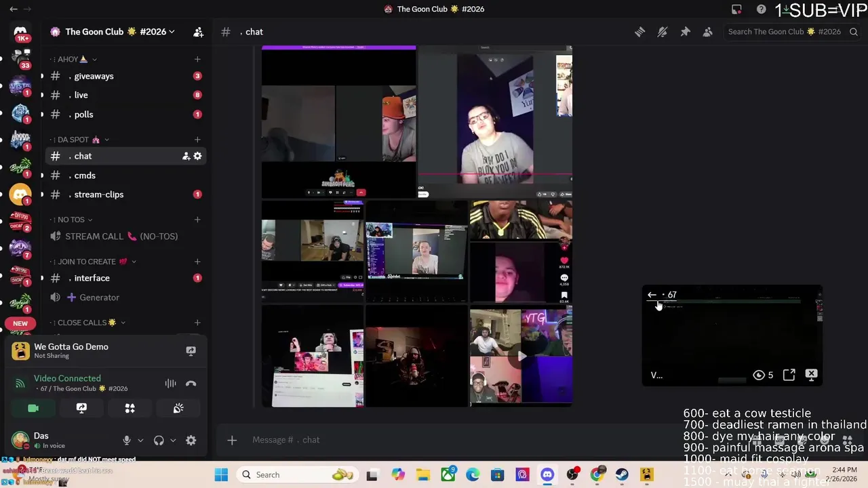Deafen with the headphones icon

[159, 440]
